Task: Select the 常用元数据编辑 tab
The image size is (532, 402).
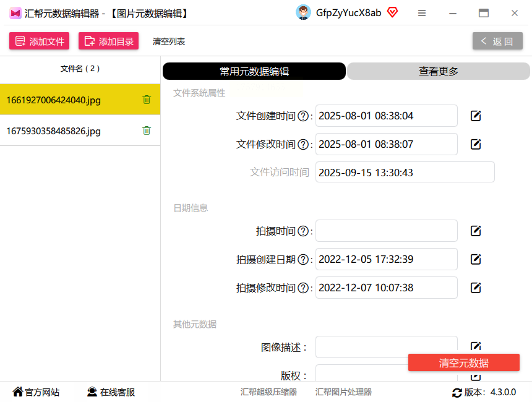Action: click(254, 71)
